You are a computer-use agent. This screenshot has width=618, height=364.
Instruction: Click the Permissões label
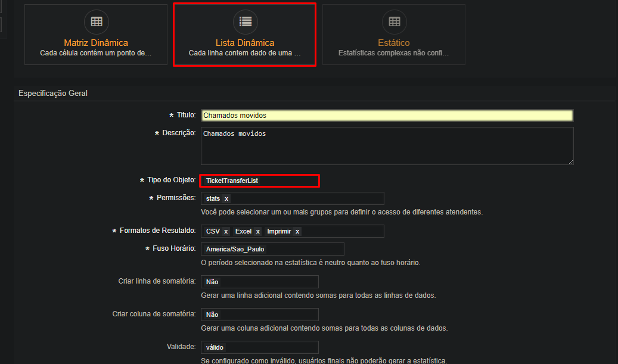tap(172, 198)
